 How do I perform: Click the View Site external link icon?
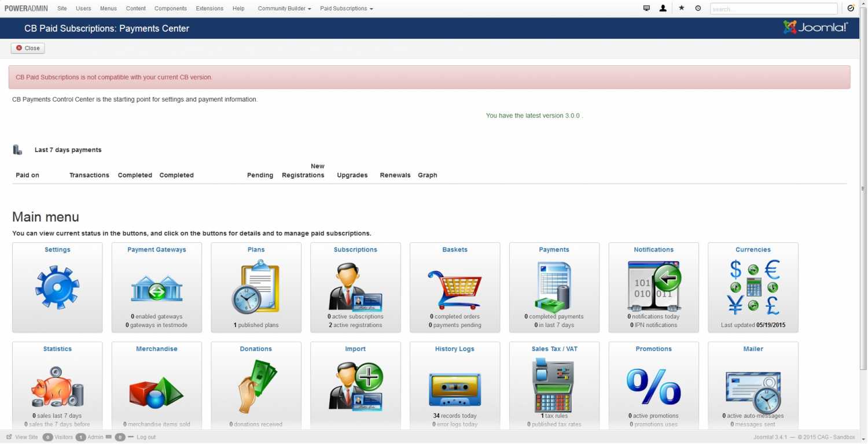[x=9, y=437]
